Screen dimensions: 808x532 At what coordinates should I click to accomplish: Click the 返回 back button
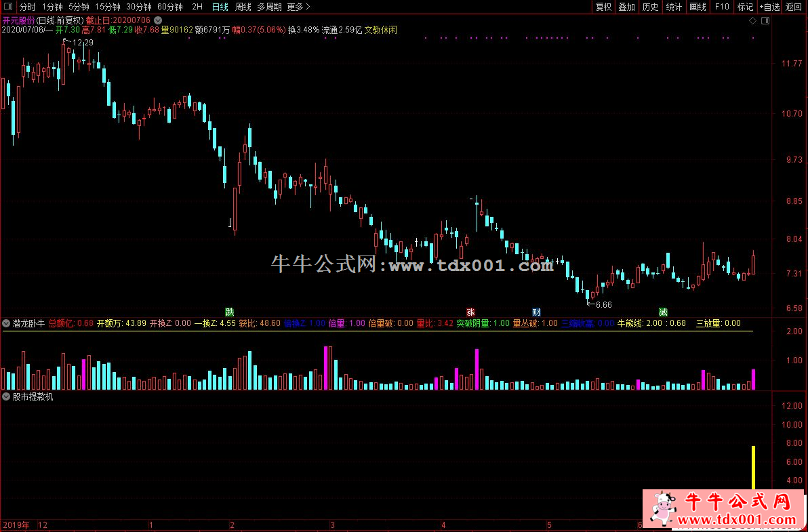coord(794,7)
